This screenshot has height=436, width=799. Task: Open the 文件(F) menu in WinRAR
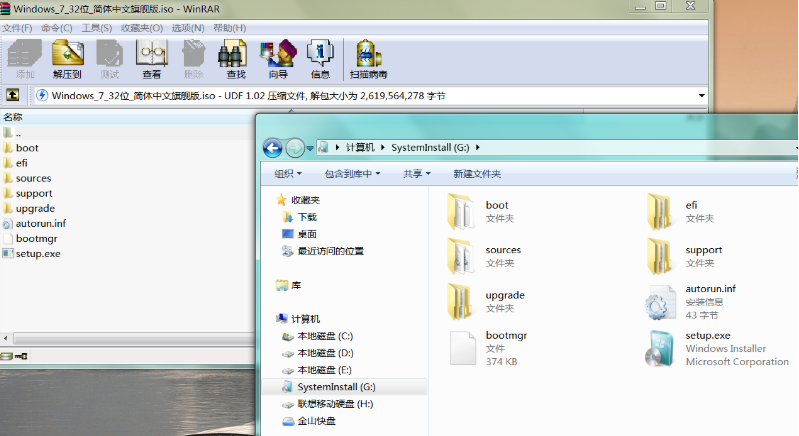coord(18,28)
